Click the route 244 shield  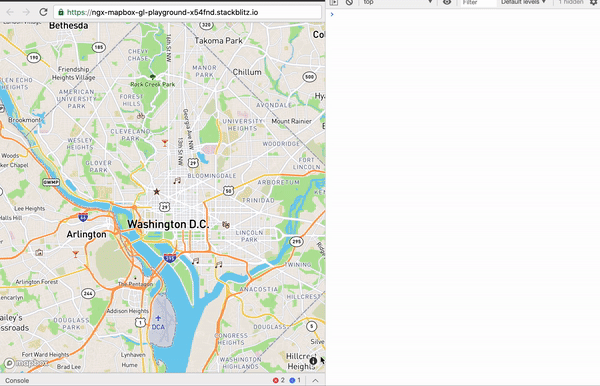[x=88, y=294]
